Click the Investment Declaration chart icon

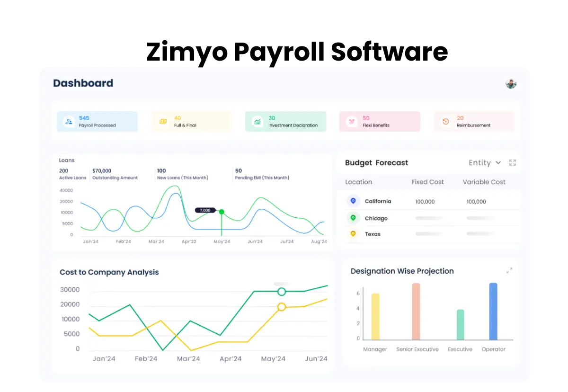257,122
